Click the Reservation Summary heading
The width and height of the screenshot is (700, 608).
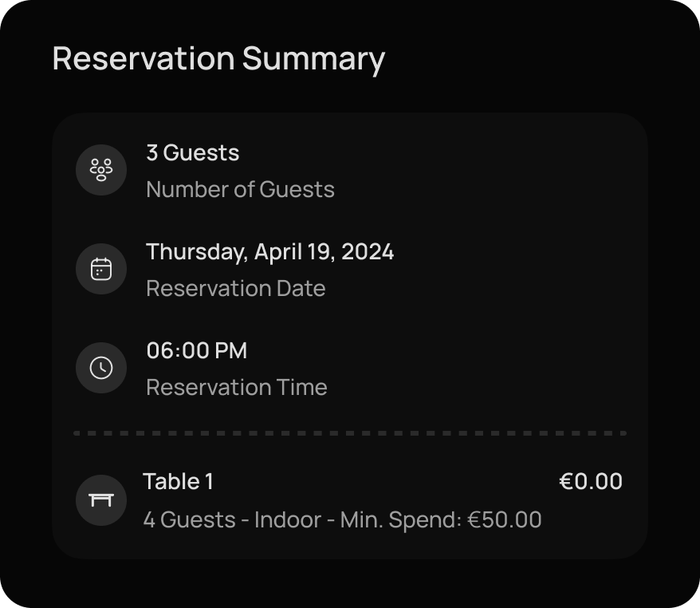point(218,58)
